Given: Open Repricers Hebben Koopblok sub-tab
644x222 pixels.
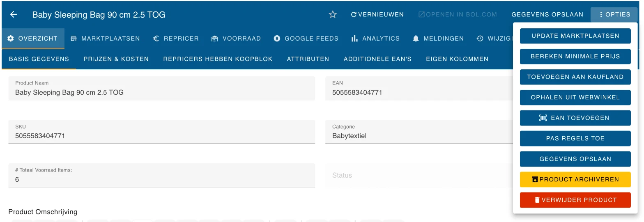Looking at the screenshot, I should point(218,59).
